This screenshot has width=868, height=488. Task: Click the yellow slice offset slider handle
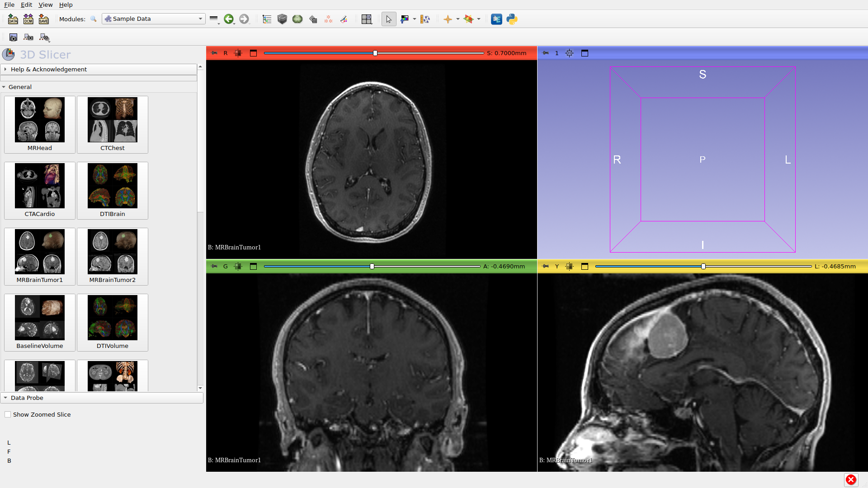[703, 267]
